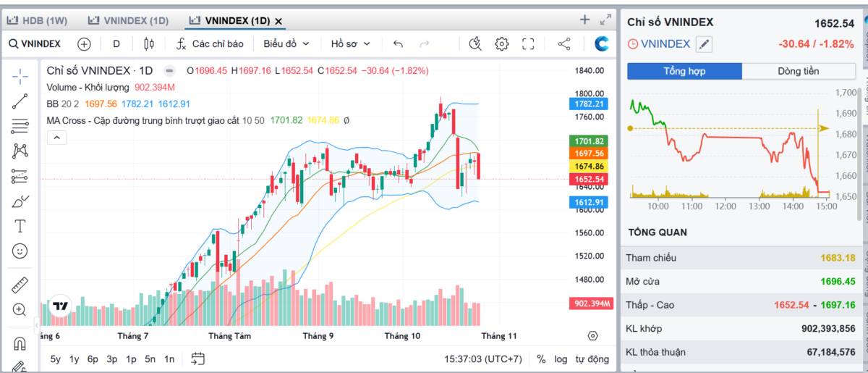
Task: Switch to the HDB (1W) tab
Action: click(38, 20)
